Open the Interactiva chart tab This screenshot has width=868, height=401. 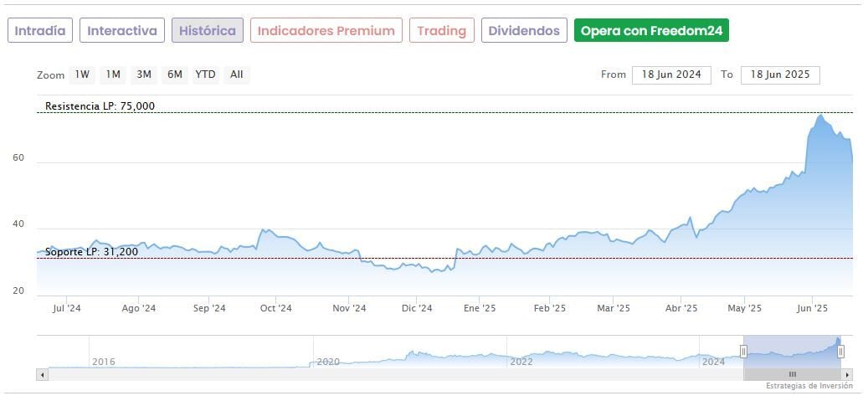[122, 31]
